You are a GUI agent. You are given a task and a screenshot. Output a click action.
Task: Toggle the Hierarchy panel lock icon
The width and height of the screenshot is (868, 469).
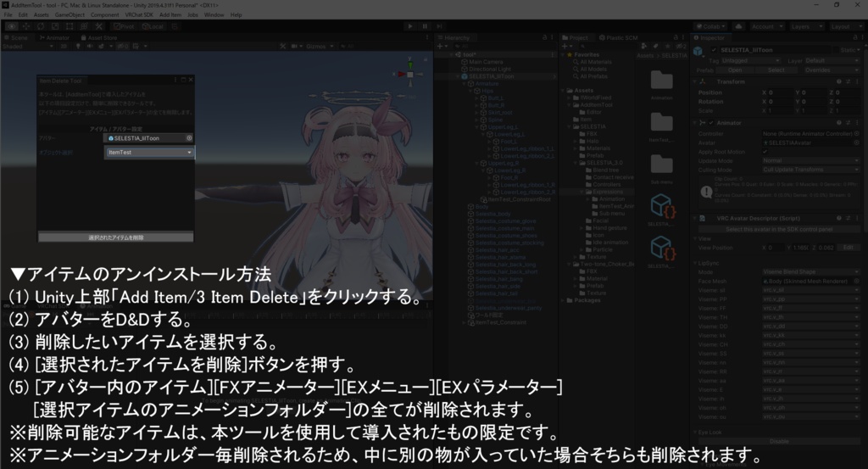pyautogui.click(x=545, y=37)
